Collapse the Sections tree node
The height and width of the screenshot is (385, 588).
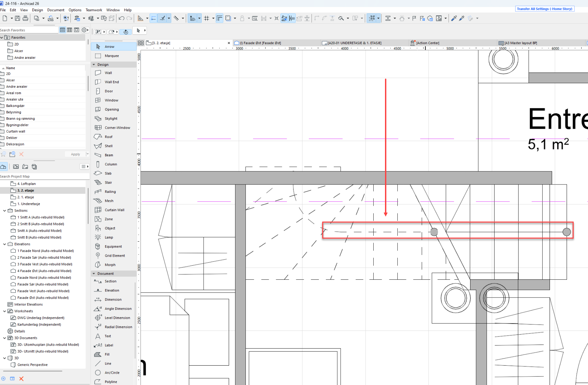click(5, 211)
